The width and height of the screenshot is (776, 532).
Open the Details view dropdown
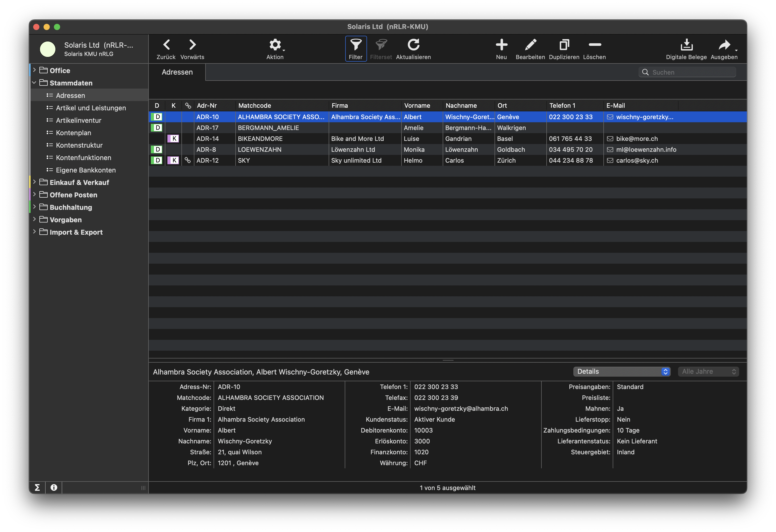click(622, 371)
